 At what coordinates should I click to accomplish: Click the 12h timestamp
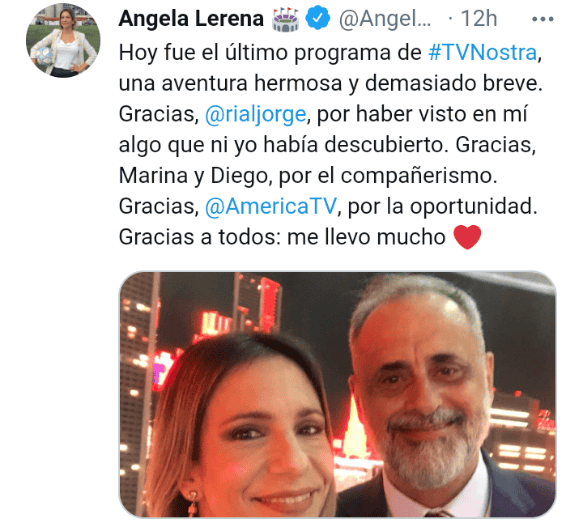(479, 19)
